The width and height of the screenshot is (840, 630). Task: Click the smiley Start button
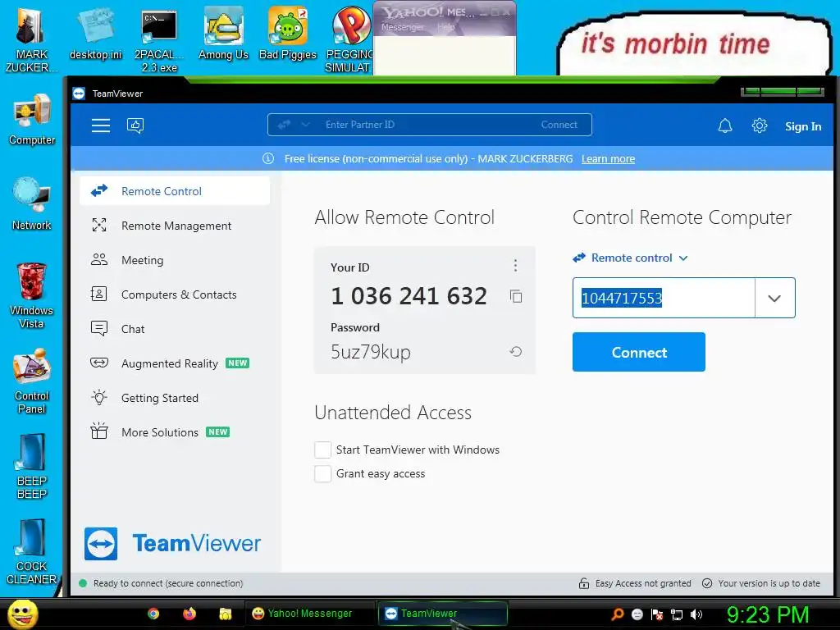click(x=23, y=614)
